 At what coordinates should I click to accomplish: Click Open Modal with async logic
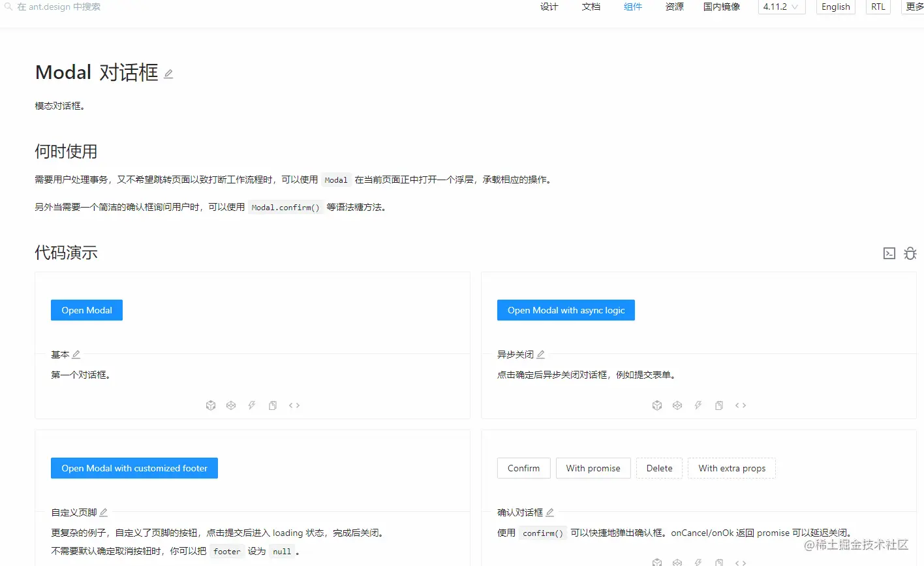[x=566, y=310]
